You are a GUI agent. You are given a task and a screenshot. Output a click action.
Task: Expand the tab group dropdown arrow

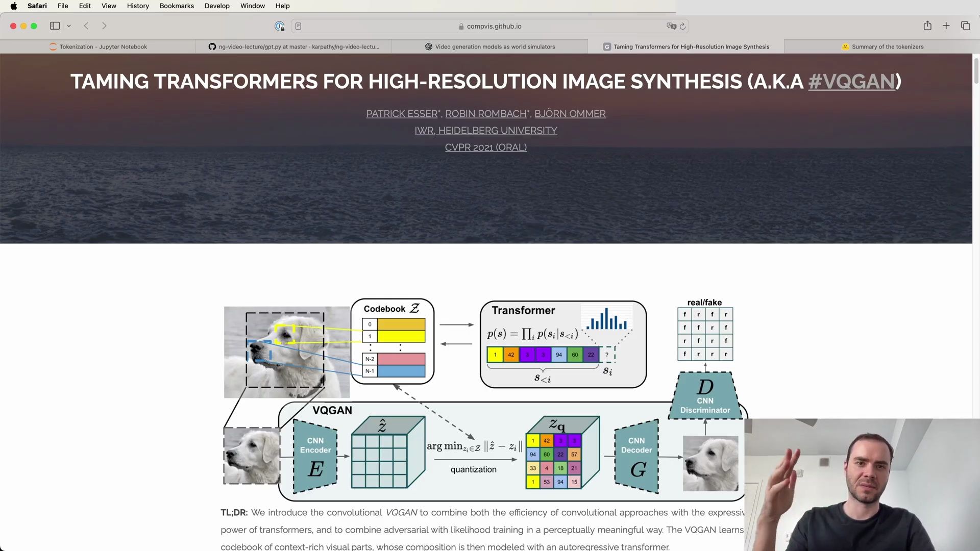click(x=69, y=26)
